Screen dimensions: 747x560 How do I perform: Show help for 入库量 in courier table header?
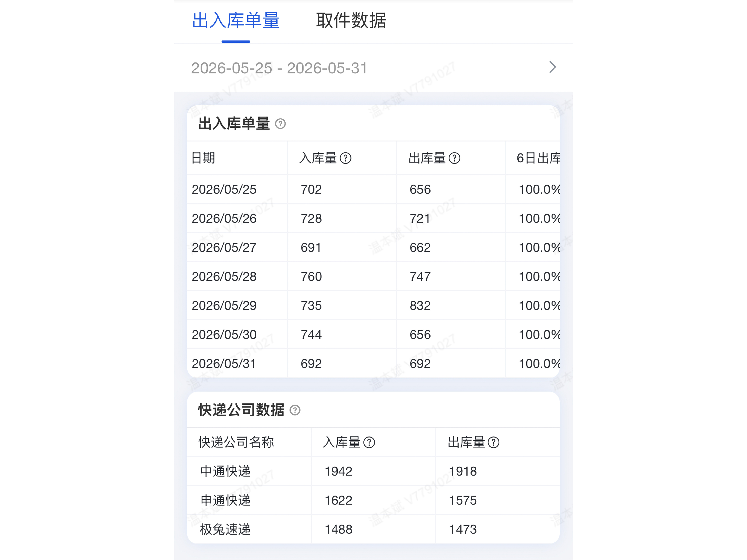(369, 442)
